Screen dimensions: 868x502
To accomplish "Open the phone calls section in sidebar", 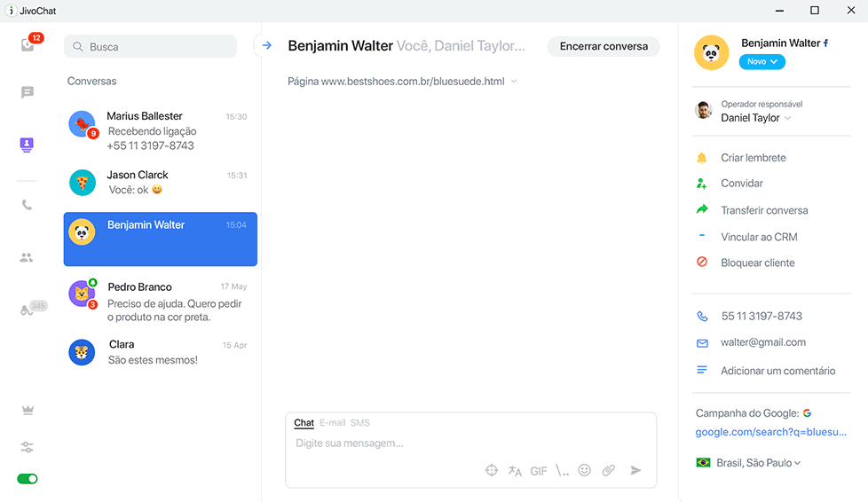I will point(27,205).
